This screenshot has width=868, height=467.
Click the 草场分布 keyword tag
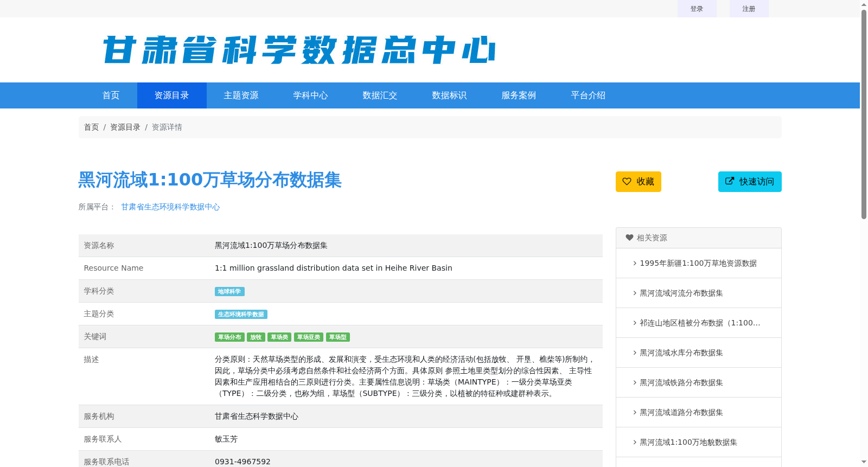[x=229, y=337]
